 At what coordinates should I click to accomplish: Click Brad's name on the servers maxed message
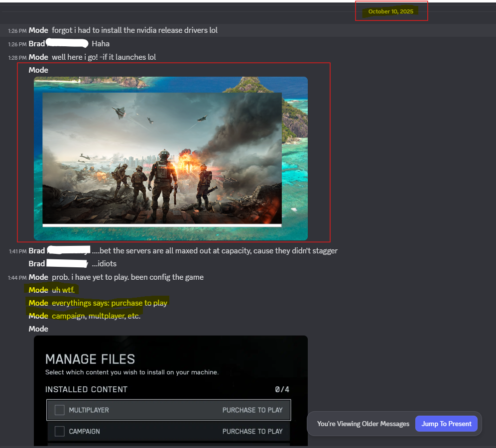point(37,251)
